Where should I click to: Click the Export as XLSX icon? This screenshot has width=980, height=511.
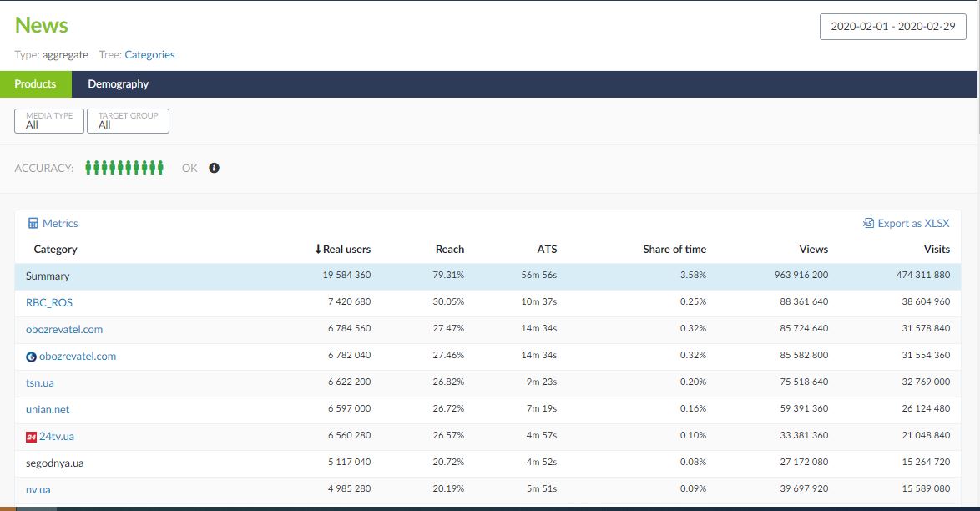tap(868, 224)
